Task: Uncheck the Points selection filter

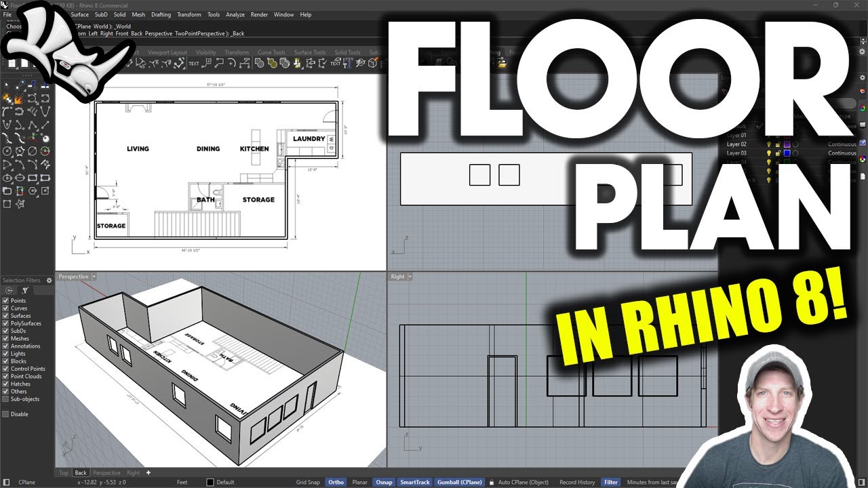Action: click(5, 301)
